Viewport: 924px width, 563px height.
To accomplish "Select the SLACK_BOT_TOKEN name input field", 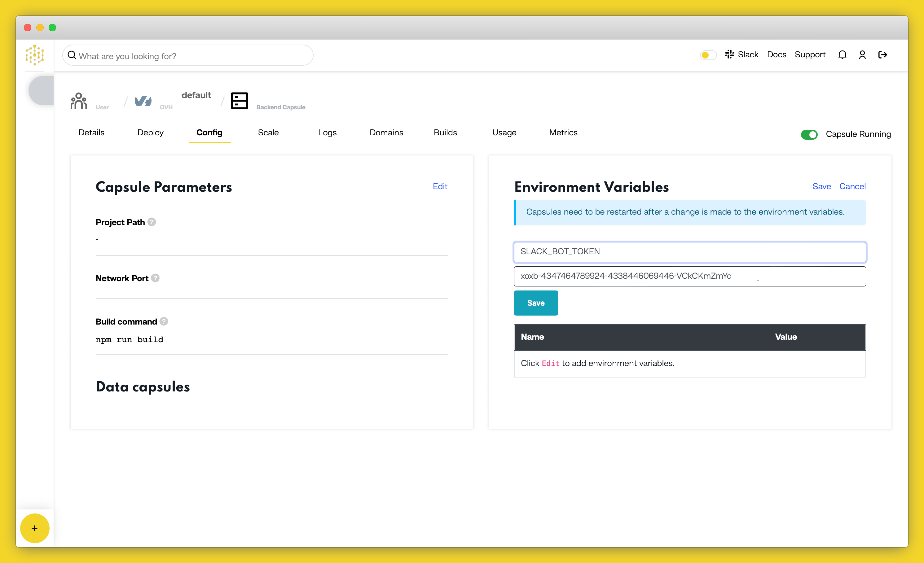I will (x=689, y=251).
